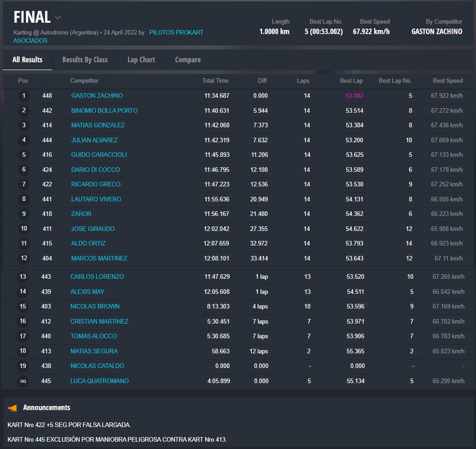Select the All Results tab
This screenshot has height=449, width=476.
(27, 60)
